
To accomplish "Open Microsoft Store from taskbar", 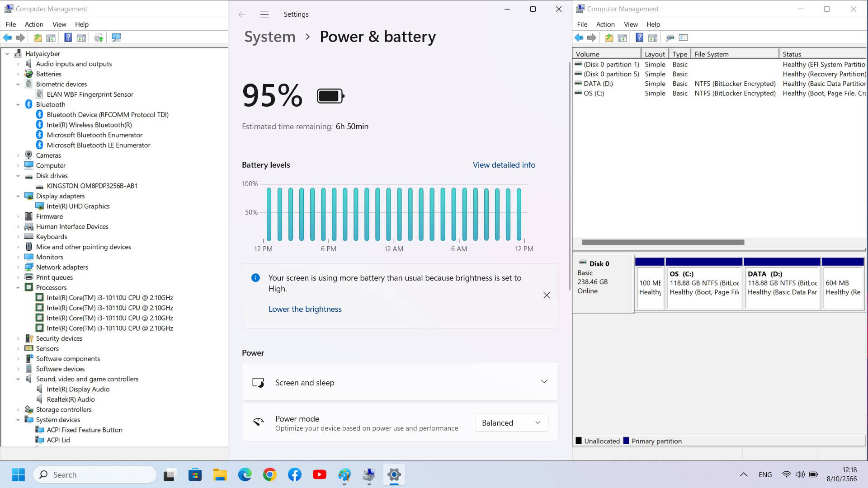I will coord(195,475).
